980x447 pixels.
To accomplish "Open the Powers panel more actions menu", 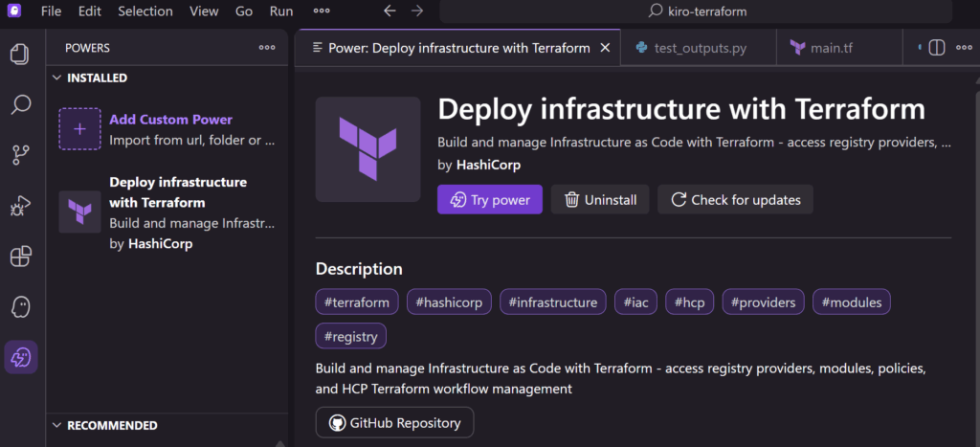I will pos(267,48).
